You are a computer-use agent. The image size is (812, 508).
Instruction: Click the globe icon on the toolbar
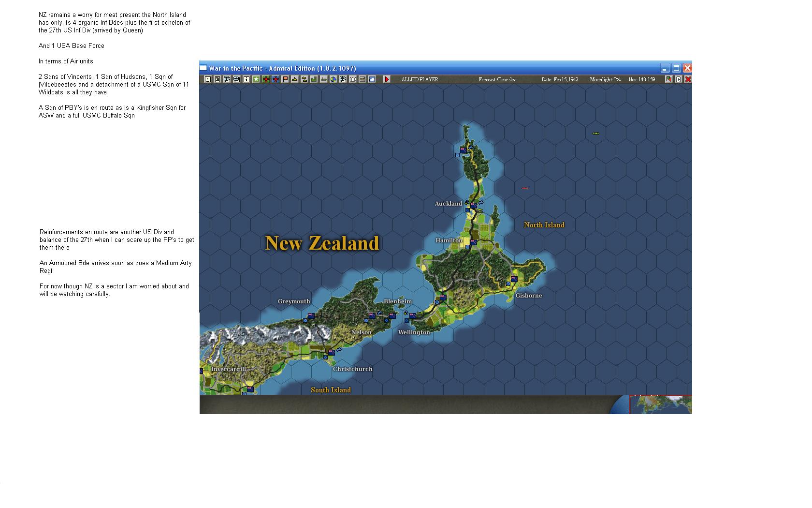[x=333, y=80]
